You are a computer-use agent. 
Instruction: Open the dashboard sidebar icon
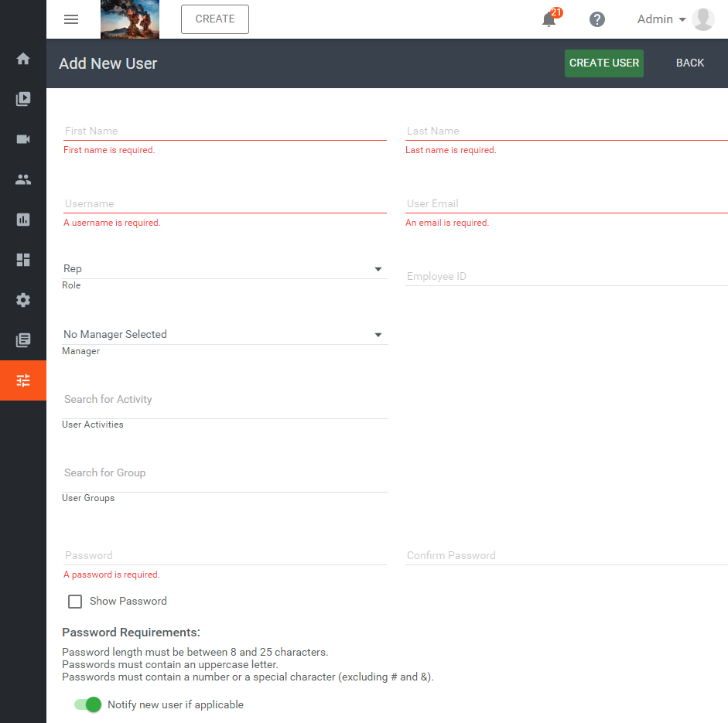pos(23,260)
